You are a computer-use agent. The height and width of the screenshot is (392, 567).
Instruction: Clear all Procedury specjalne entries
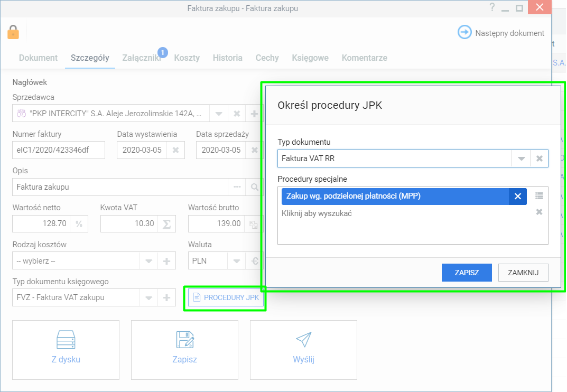pos(539,212)
